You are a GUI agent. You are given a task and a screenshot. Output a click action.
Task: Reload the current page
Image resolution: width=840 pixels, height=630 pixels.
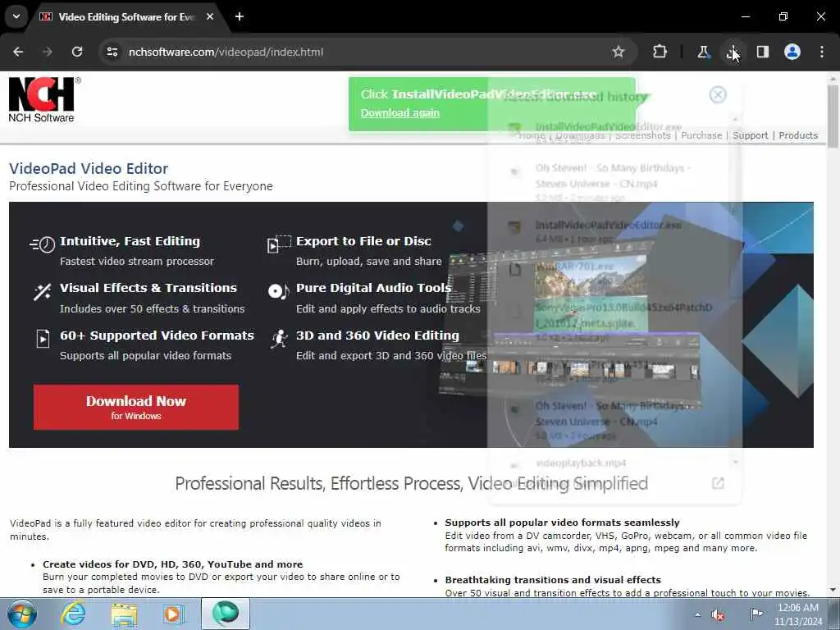pos(77,52)
